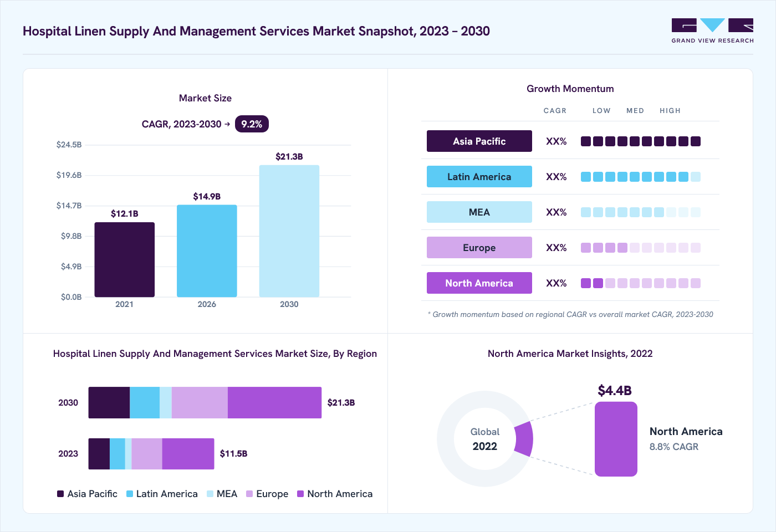The width and height of the screenshot is (776, 532).
Task: Click the XX% value in the Europe row
Action: (557, 248)
